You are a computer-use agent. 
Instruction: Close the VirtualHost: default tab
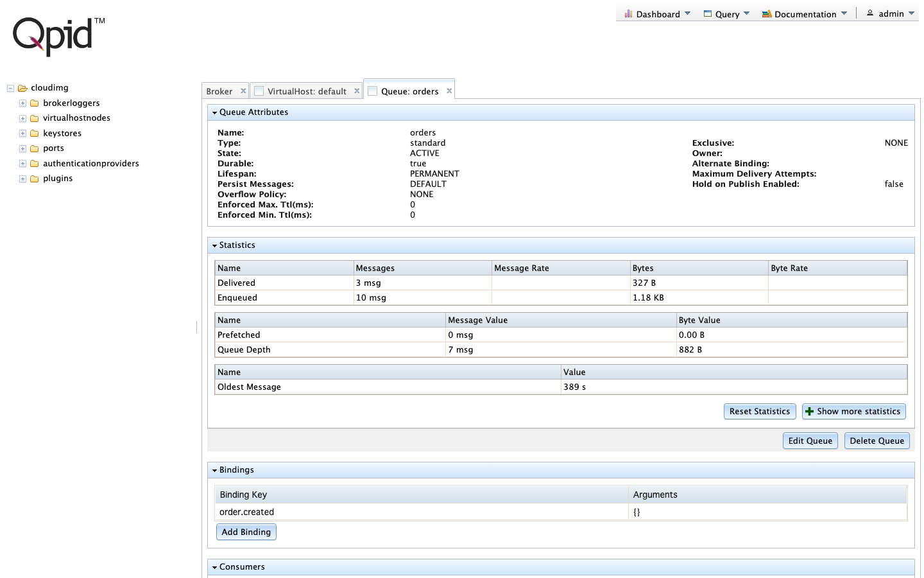[357, 91]
